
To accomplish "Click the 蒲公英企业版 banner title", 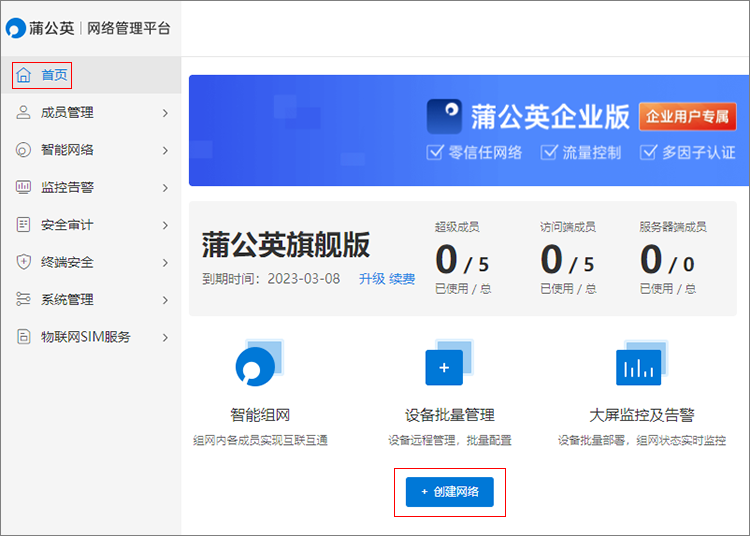I will [550, 116].
